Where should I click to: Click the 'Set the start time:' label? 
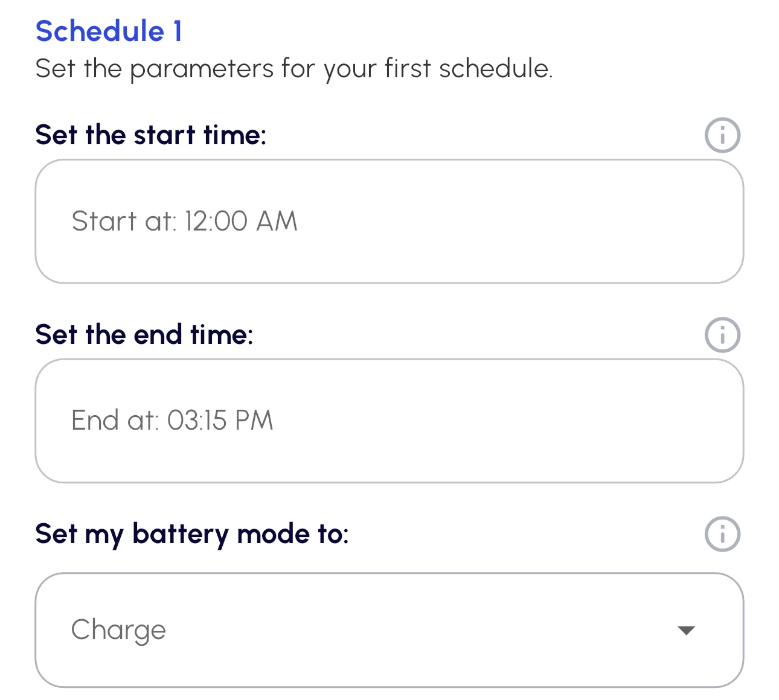click(150, 135)
